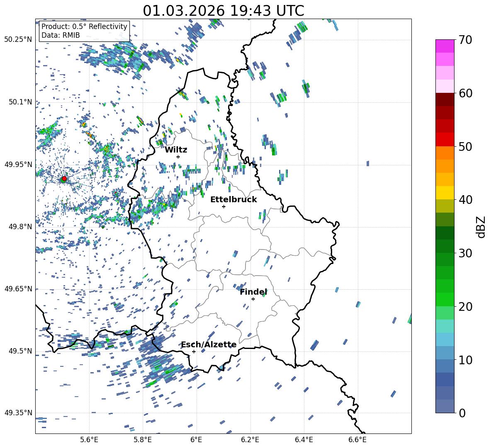Click the 0 tick label on colorbar
The image size is (491, 448).
[462, 413]
